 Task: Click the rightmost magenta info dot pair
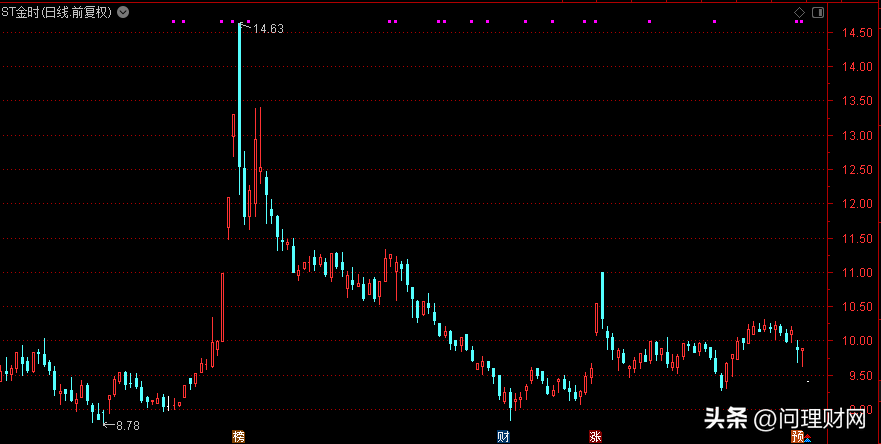tap(799, 21)
